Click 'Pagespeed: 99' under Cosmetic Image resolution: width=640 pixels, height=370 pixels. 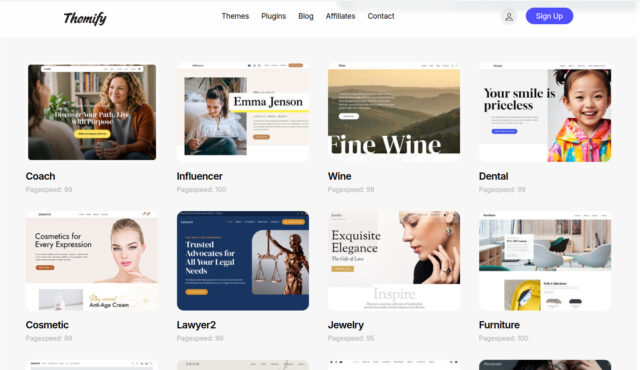pos(49,339)
